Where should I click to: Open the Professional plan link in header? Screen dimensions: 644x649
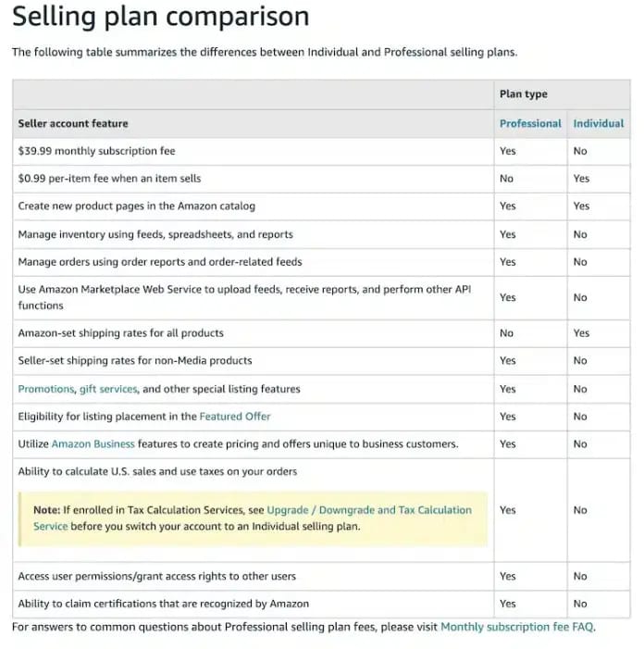pyautogui.click(x=530, y=123)
